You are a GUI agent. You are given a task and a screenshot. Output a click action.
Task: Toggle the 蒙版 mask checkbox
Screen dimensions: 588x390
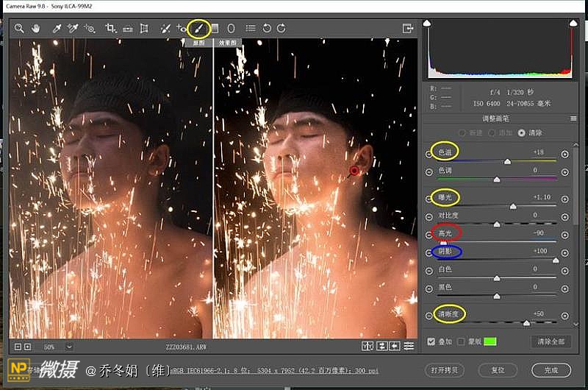point(461,341)
